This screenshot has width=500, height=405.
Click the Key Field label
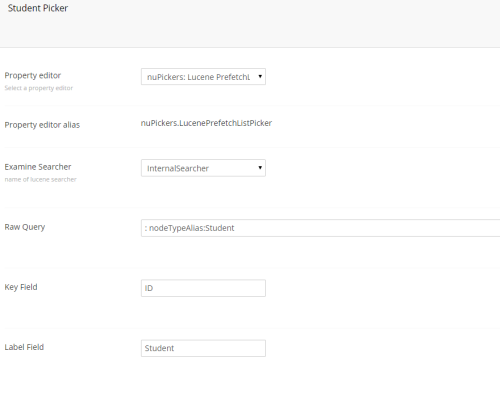21,287
